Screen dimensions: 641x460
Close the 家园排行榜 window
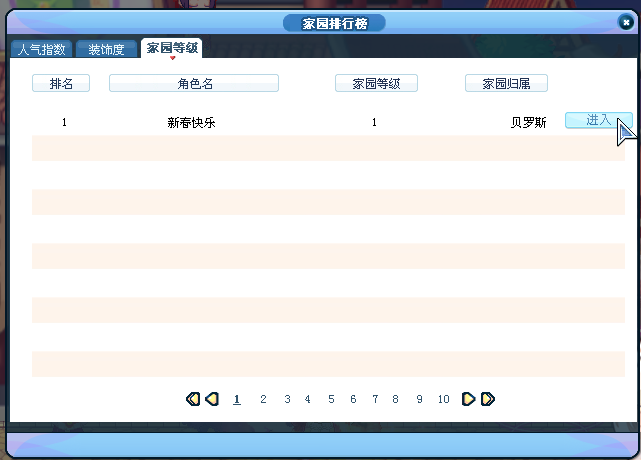pyautogui.click(x=626, y=22)
